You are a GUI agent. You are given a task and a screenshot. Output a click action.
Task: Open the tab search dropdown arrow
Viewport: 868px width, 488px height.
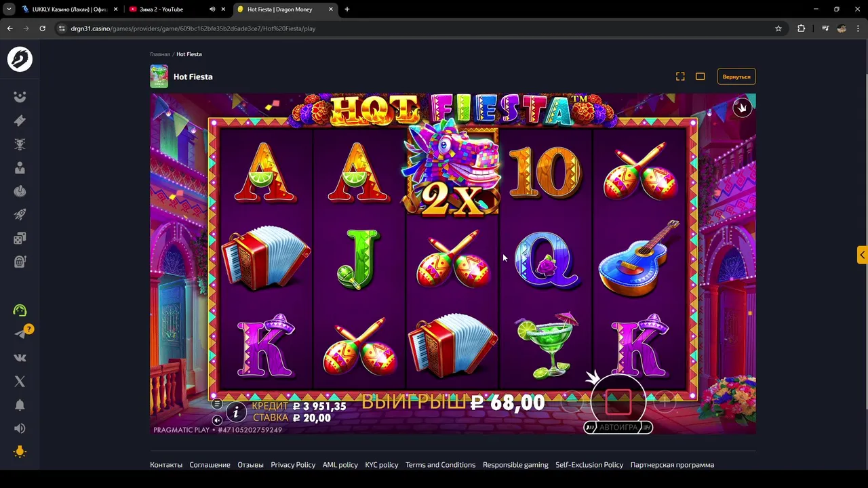point(9,9)
